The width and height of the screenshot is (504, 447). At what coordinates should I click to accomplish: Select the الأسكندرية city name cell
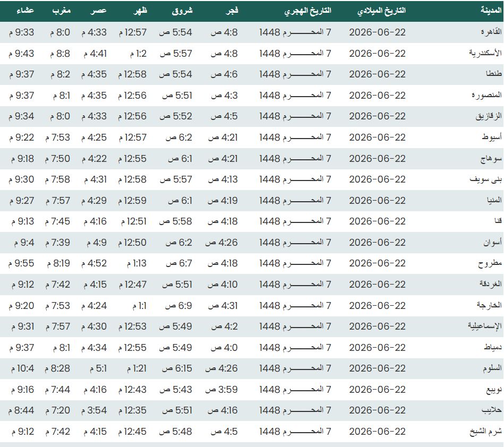[485, 53]
